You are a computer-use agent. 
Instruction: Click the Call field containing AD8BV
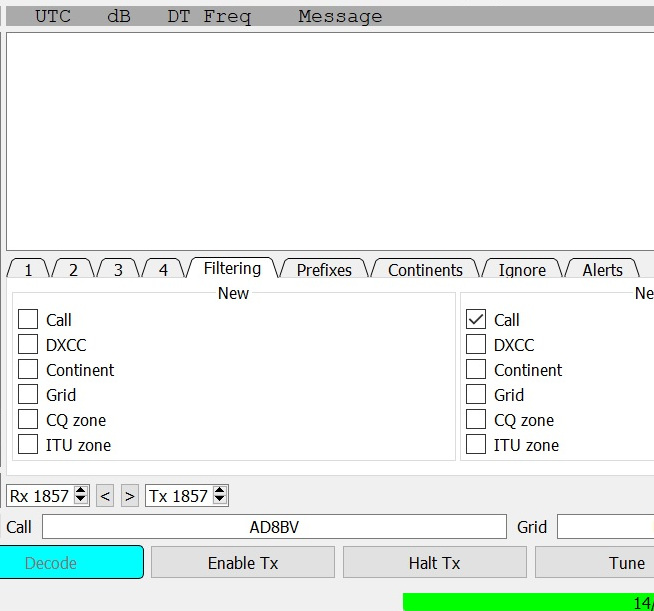tap(274, 527)
